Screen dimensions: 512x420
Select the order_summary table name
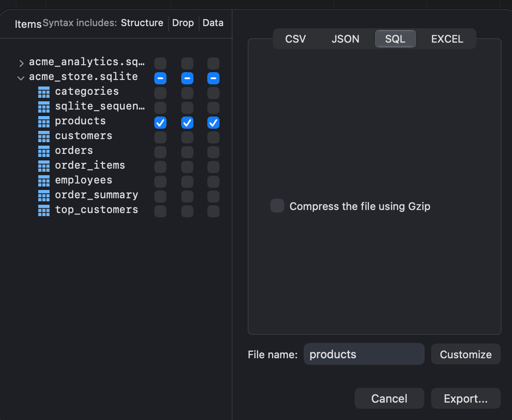point(96,195)
